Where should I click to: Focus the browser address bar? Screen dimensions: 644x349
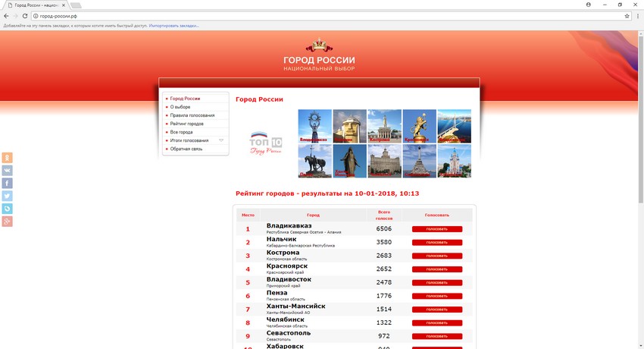click(303, 16)
